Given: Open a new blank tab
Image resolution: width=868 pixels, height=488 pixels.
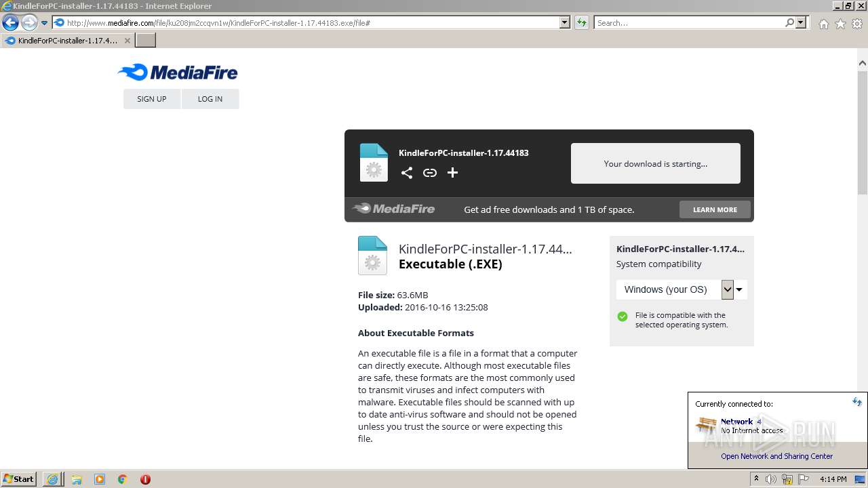Looking at the screenshot, I should (x=146, y=41).
